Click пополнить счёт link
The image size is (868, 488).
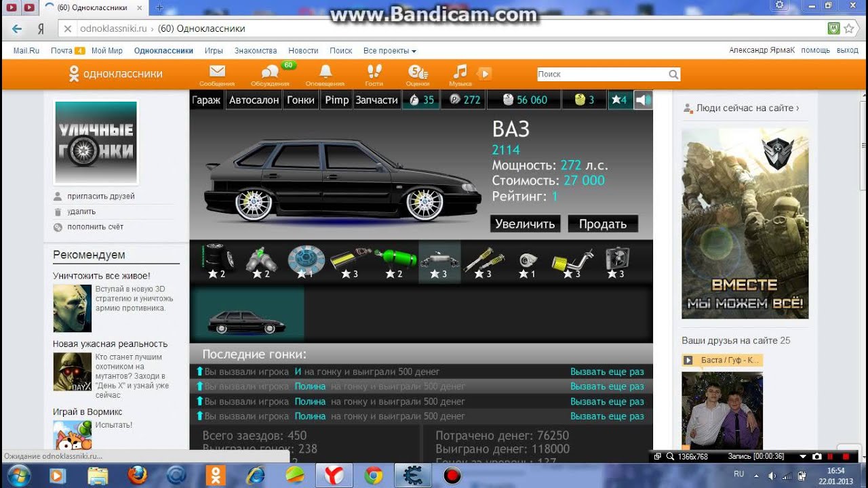95,227
